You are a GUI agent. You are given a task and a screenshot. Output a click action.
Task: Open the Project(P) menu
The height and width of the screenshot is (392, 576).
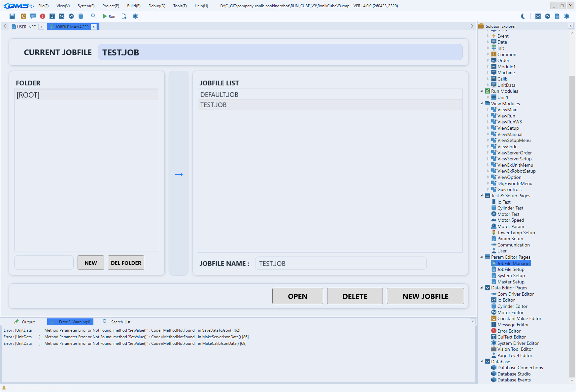(x=111, y=6)
